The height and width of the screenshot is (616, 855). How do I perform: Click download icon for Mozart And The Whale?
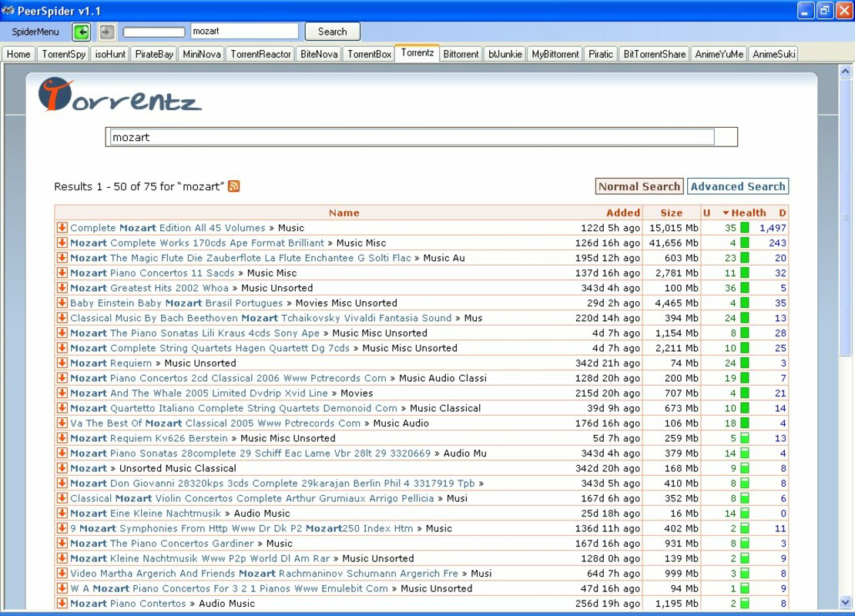(x=62, y=393)
